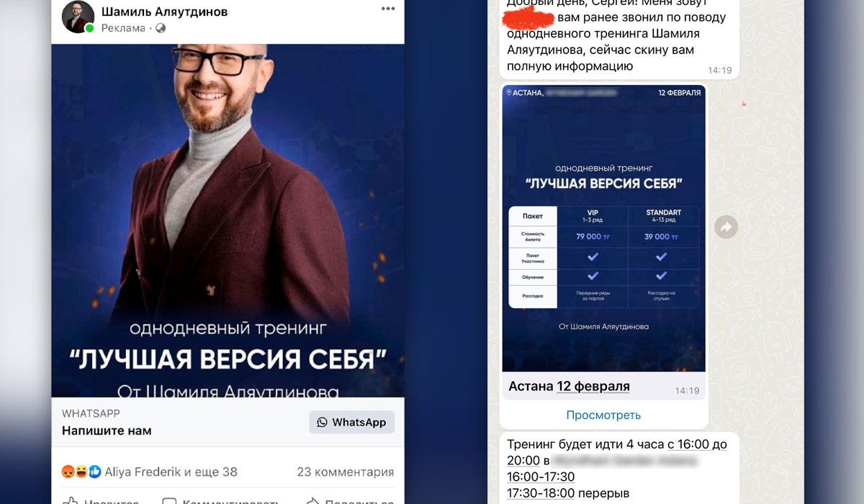The image size is (864, 504).
Task: Open the ad image of the training
Action: pyautogui.click(x=228, y=220)
